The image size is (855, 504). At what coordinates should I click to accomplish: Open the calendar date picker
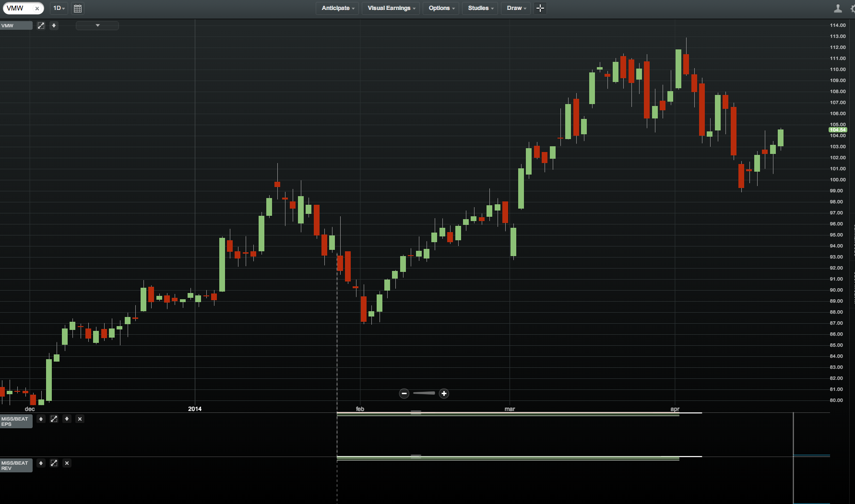click(x=77, y=8)
